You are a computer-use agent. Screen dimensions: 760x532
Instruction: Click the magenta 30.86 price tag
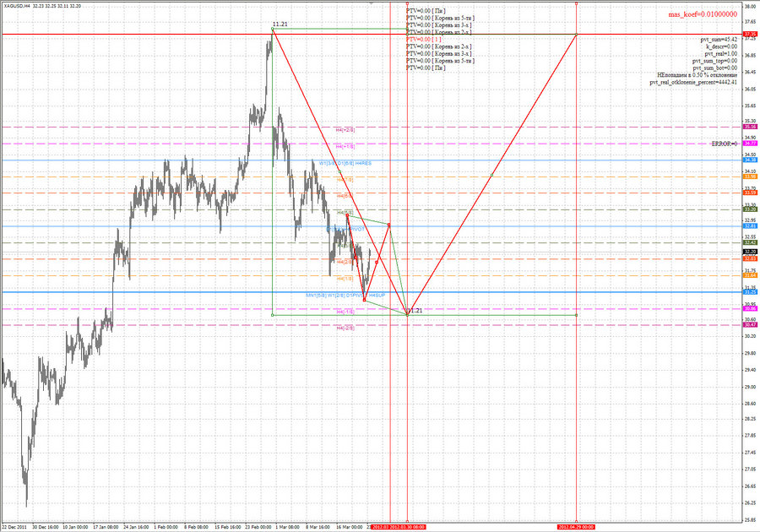tap(751, 308)
